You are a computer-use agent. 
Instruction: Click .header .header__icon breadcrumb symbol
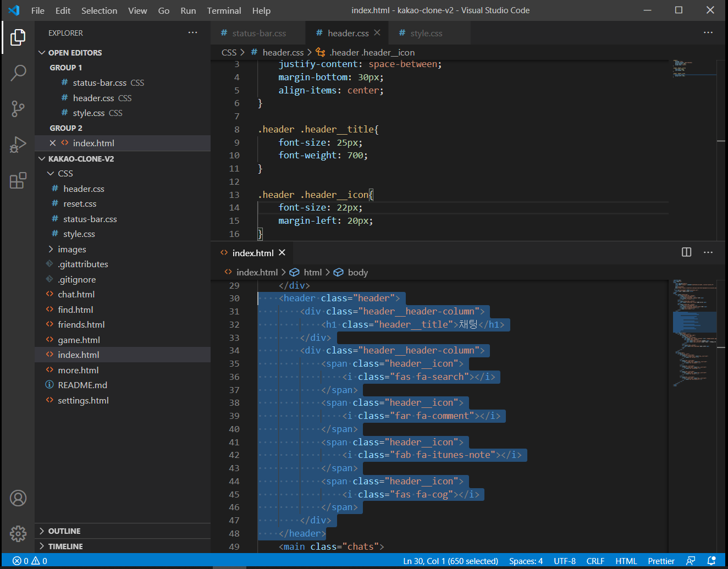tap(366, 52)
